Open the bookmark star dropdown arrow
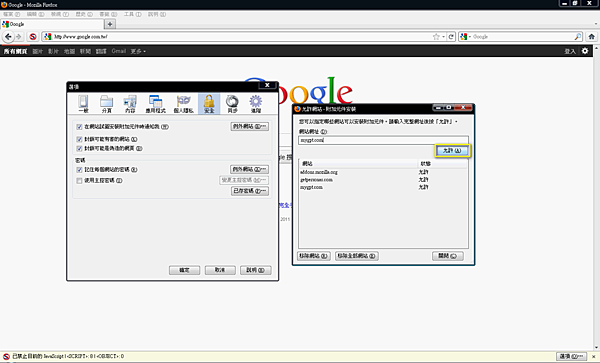600x363 pixels. 443,37
